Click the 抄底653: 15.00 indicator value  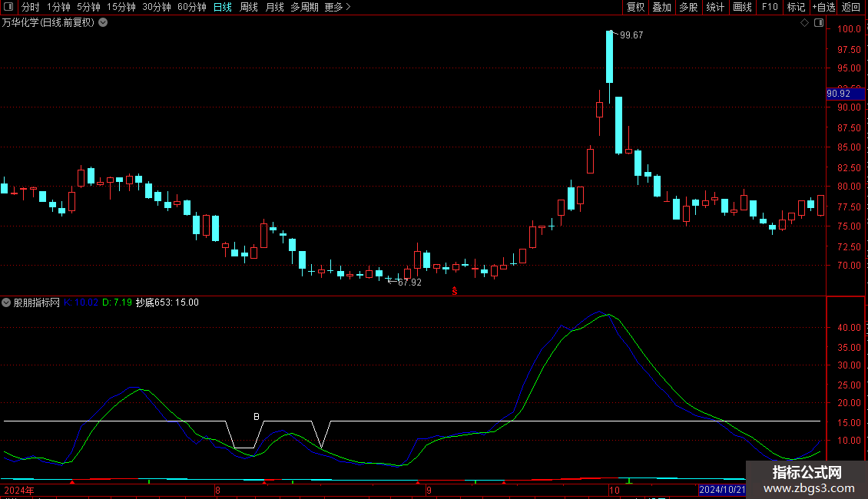click(167, 302)
